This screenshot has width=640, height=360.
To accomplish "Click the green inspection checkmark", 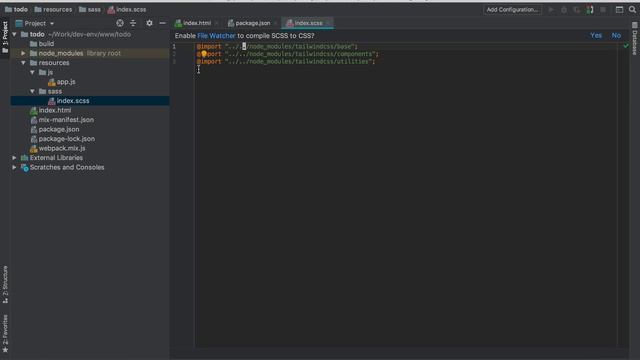I will [x=626, y=46].
